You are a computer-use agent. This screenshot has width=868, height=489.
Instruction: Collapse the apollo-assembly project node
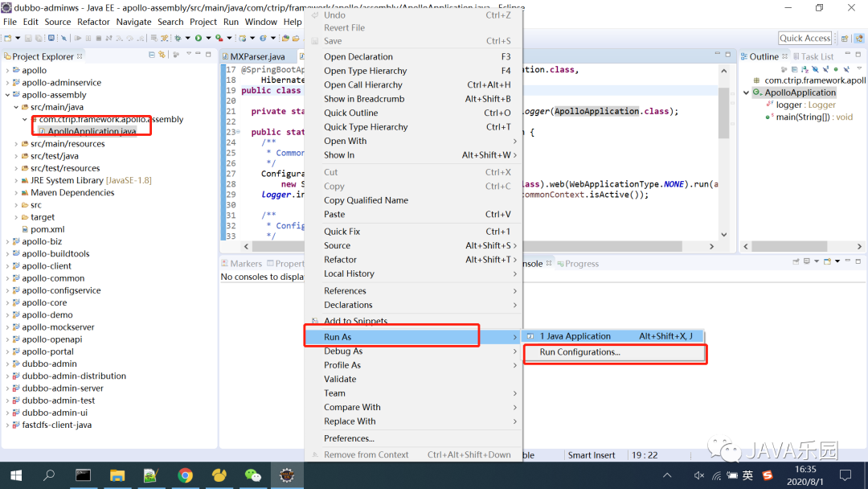(x=8, y=95)
